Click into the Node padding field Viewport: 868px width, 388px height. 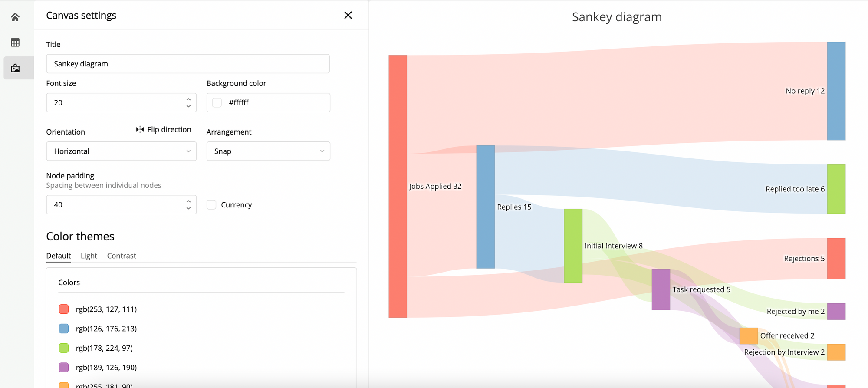(x=122, y=205)
